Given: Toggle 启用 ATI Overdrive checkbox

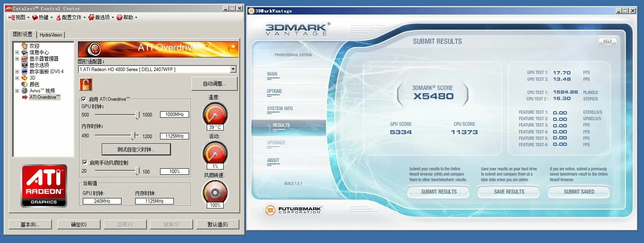Looking at the screenshot, I should pyautogui.click(x=84, y=99).
